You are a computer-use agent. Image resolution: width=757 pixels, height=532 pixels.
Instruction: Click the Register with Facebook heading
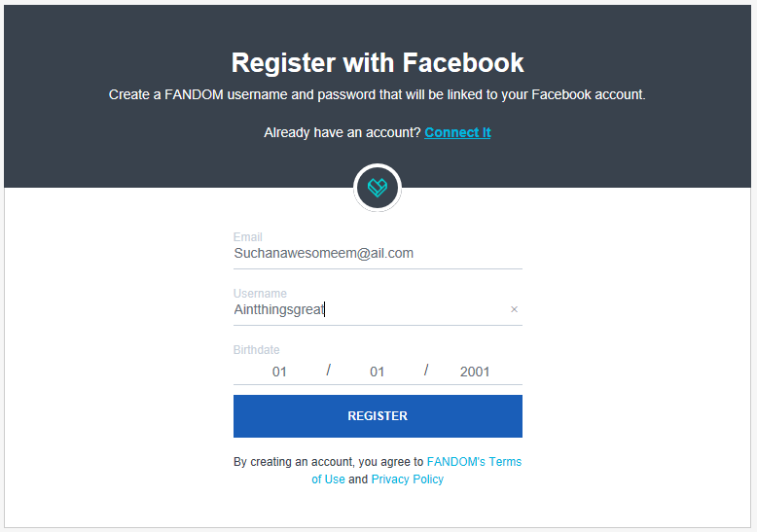(x=378, y=63)
